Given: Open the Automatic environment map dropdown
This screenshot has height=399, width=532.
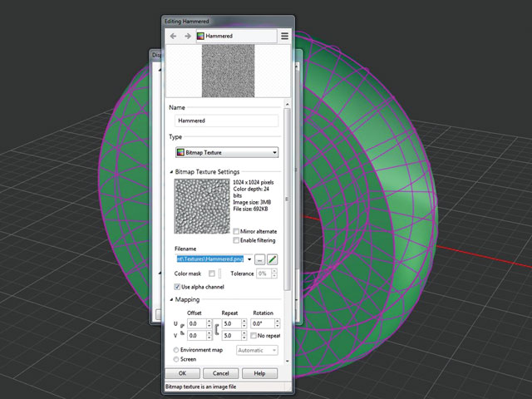Looking at the screenshot, I should pyautogui.click(x=257, y=350).
